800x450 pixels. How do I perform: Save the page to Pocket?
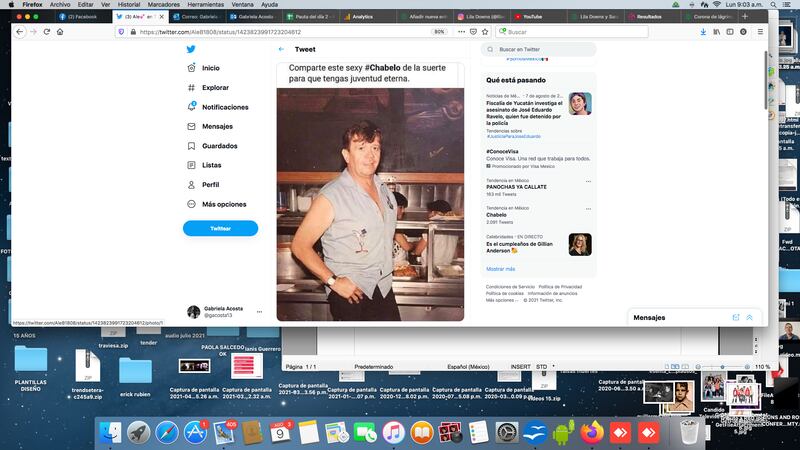coord(473,32)
